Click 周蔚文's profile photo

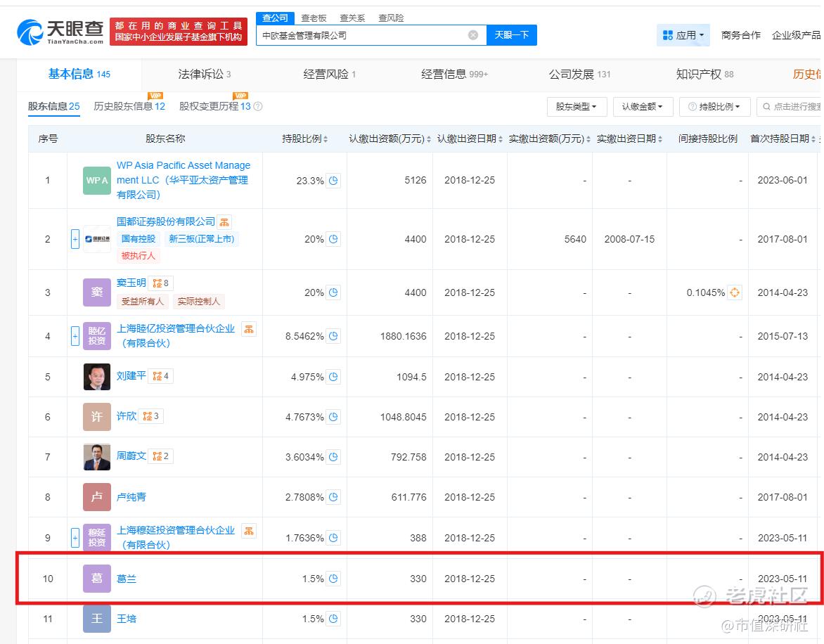click(97, 457)
